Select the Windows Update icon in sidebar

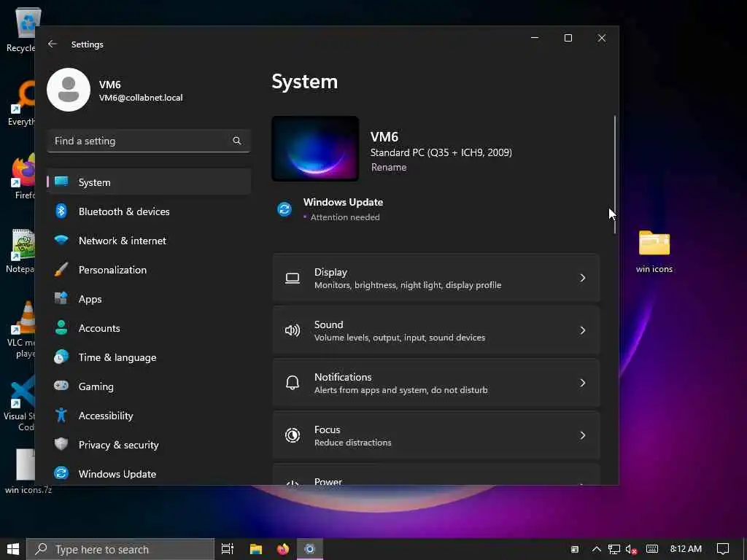(61, 473)
